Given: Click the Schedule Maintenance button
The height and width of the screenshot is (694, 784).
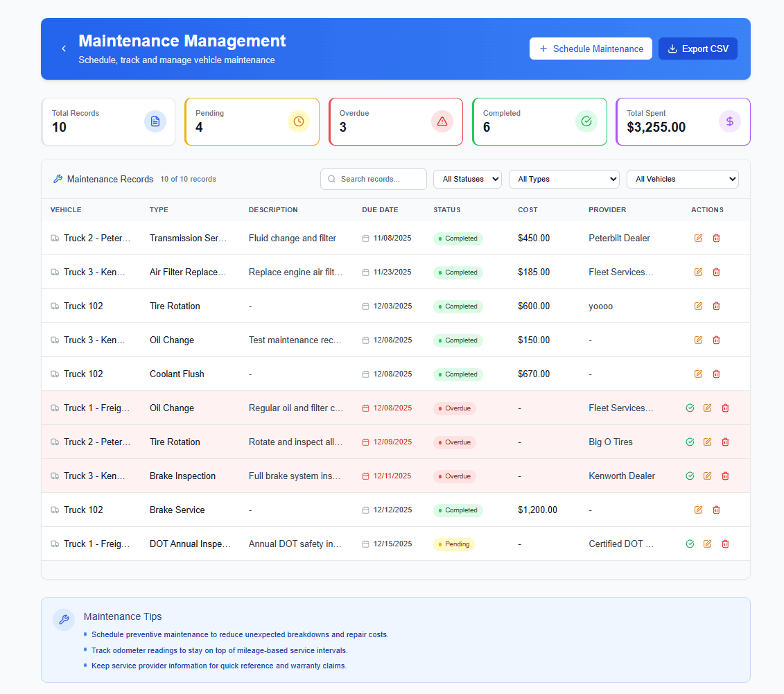Looking at the screenshot, I should click(591, 49).
